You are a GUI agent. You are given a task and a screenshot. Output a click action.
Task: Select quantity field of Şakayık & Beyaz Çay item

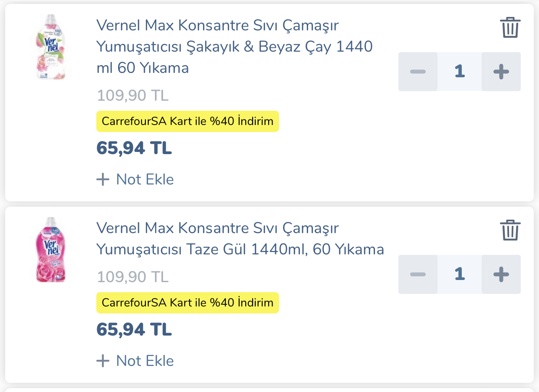pos(460,72)
